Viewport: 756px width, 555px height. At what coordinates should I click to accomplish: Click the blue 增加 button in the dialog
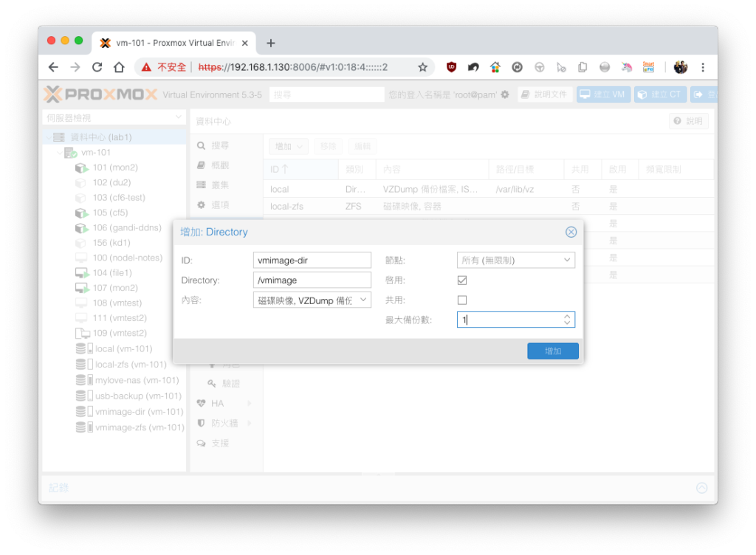(x=552, y=351)
